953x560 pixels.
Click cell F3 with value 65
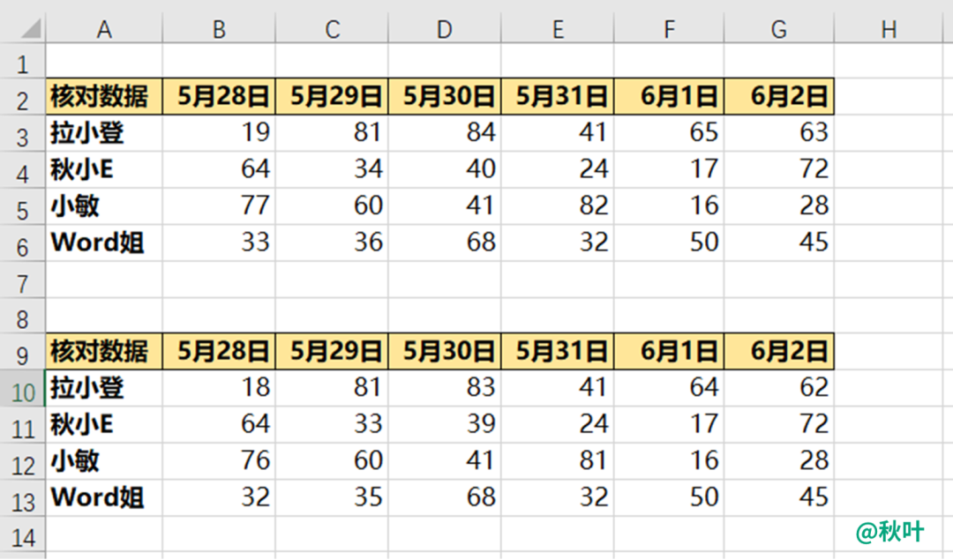coord(669,132)
